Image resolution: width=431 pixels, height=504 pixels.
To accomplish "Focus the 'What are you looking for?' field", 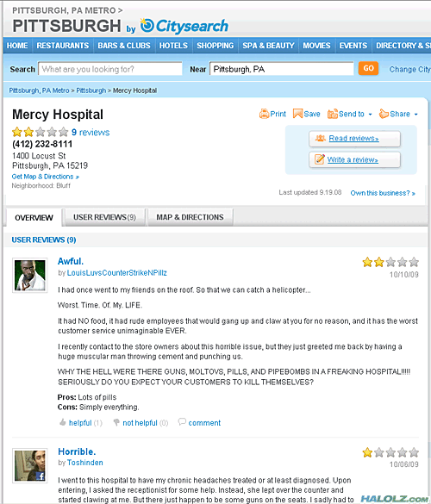I will [110, 69].
